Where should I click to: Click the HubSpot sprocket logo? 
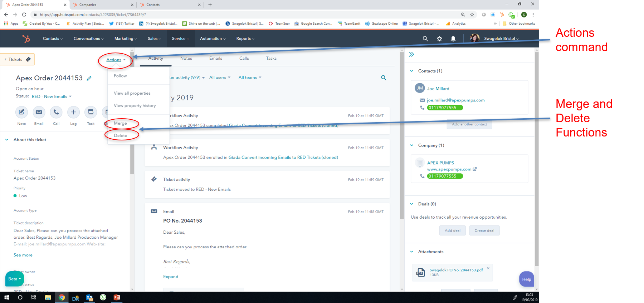pos(26,39)
